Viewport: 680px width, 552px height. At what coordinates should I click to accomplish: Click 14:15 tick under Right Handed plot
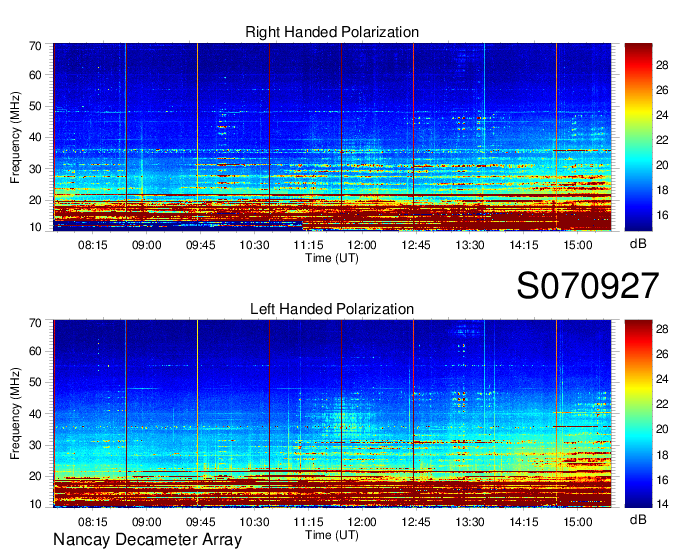point(524,245)
